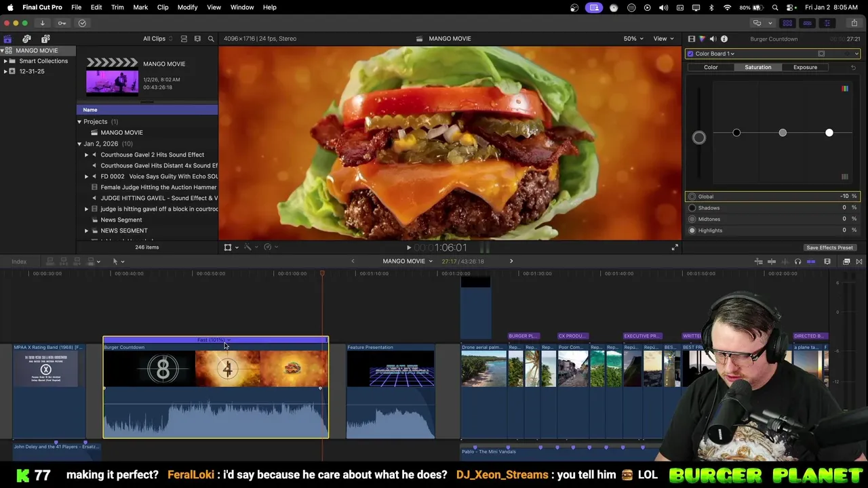Screen dimensions: 868x488
Task: Reset Color Board with curved arrow
Action: pos(853,67)
